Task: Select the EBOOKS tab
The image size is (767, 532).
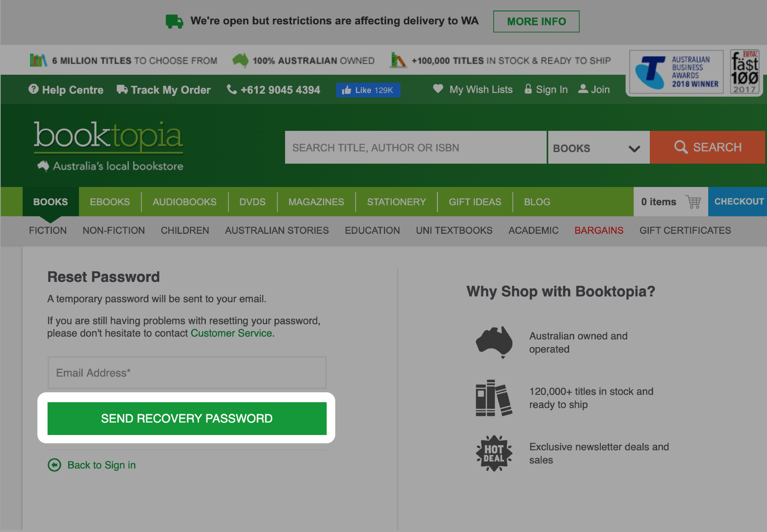Action: pyautogui.click(x=110, y=202)
